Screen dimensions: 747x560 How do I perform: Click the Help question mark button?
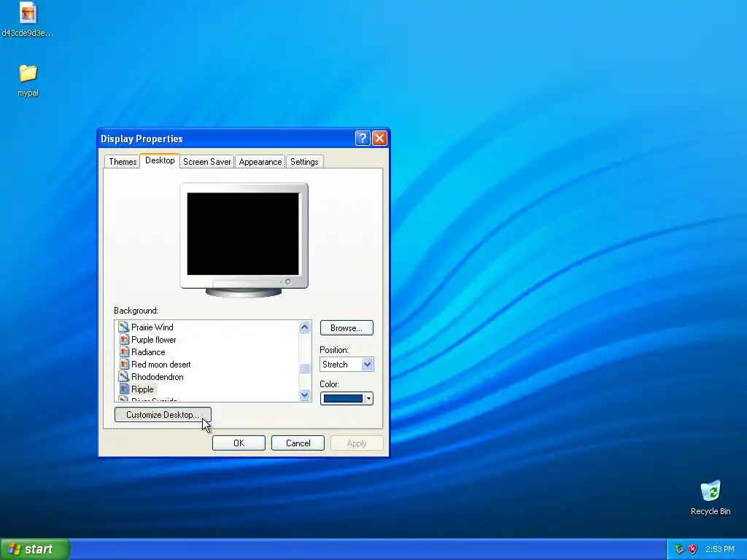(x=362, y=139)
